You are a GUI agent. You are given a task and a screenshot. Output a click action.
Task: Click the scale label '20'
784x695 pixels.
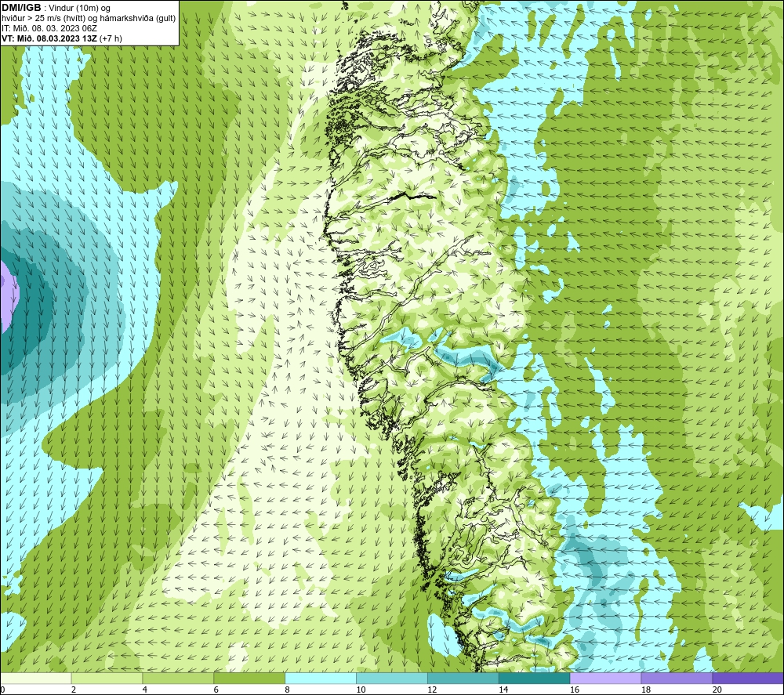tap(717, 690)
